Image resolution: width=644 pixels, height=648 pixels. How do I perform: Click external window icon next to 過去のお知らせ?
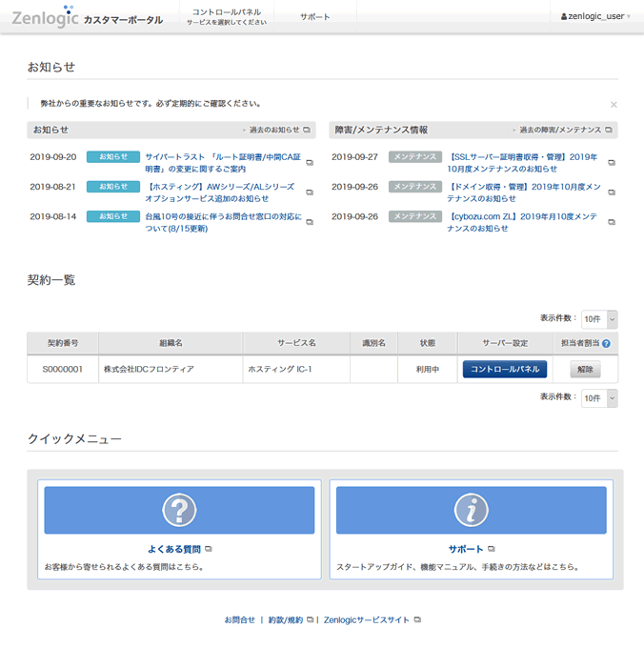click(x=307, y=130)
